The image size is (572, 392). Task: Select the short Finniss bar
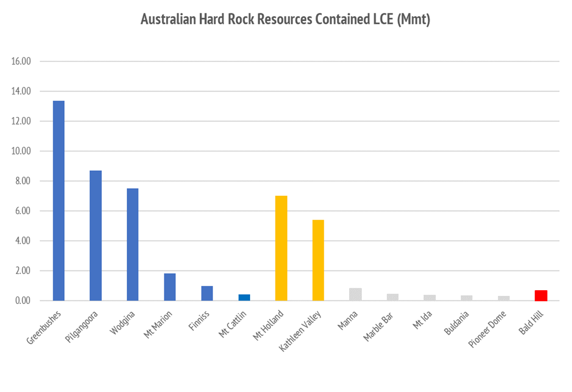207,293
